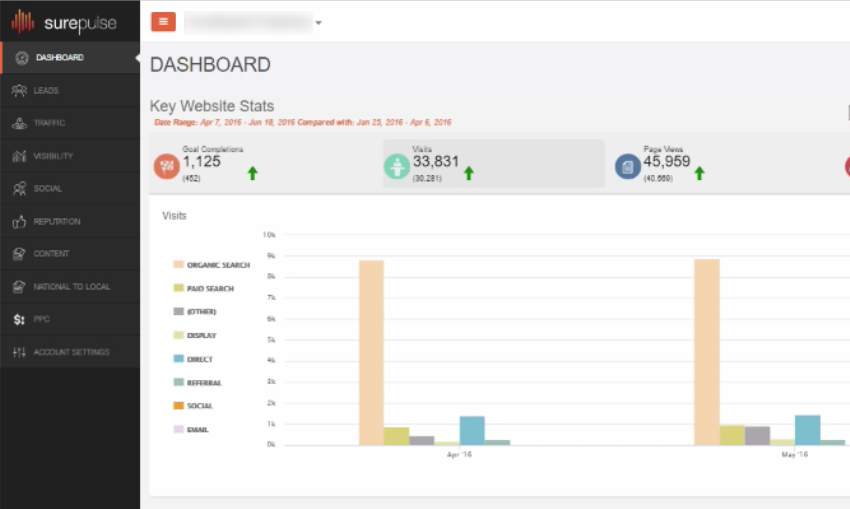Toggle Organic Search series in legend
Viewport: 850px width, 509px height.
217,265
